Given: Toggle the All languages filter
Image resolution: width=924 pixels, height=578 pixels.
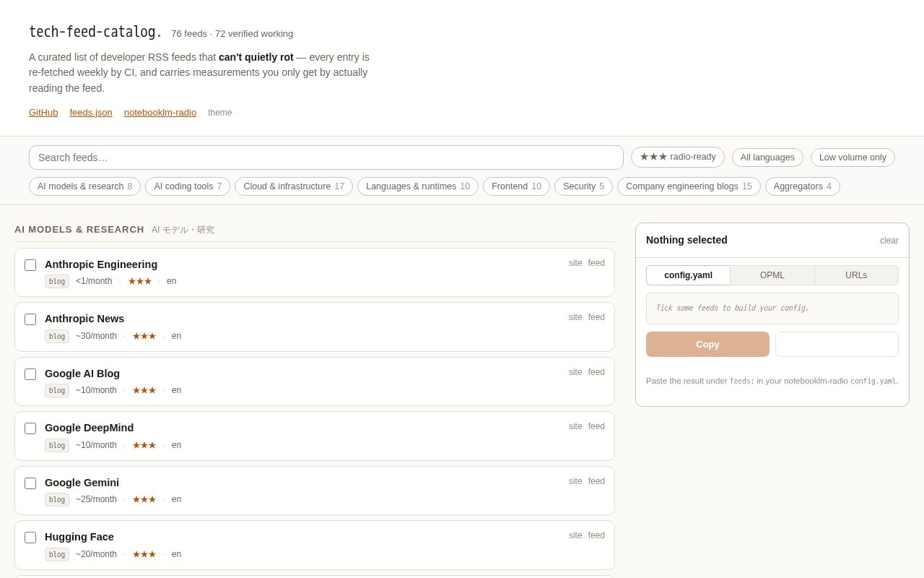Looking at the screenshot, I should pos(767,158).
